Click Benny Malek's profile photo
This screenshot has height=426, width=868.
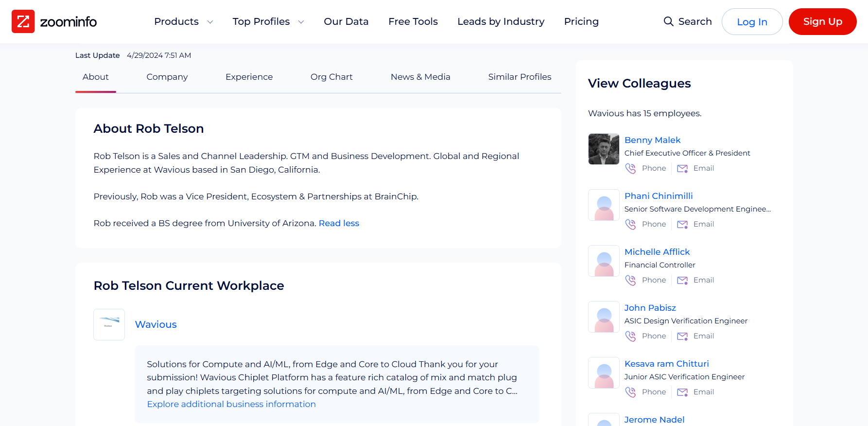pos(604,149)
